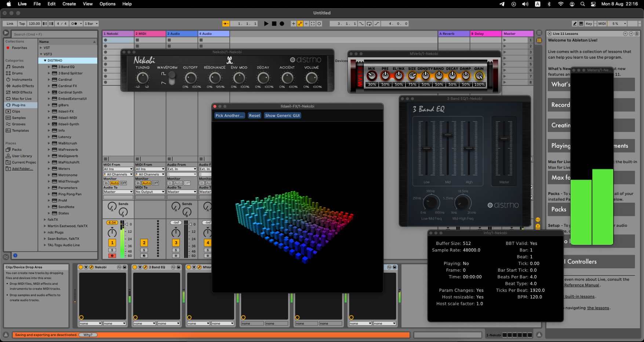Set track 2 Monitor to In
The height and width of the screenshot is (342, 644).
coord(138,183)
